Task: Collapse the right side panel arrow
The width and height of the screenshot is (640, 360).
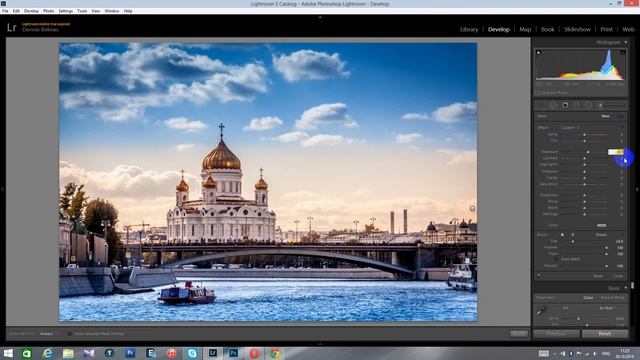Action: (x=637, y=189)
